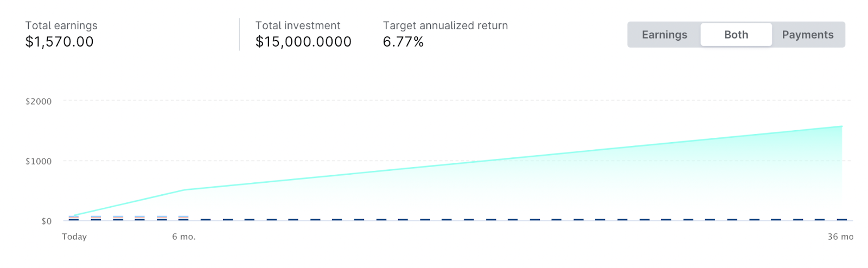Click the Today x-axis label

tap(74, 237)
